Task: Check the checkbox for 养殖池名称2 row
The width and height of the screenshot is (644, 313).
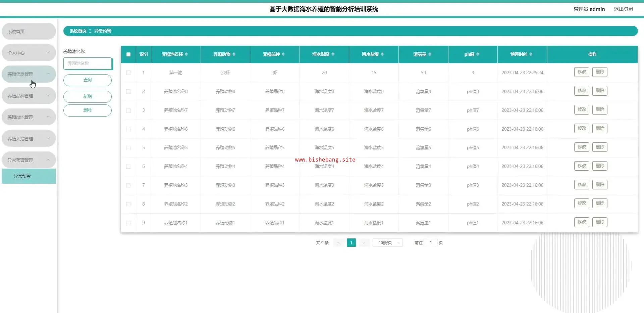Action: click(x=128, y=204)
